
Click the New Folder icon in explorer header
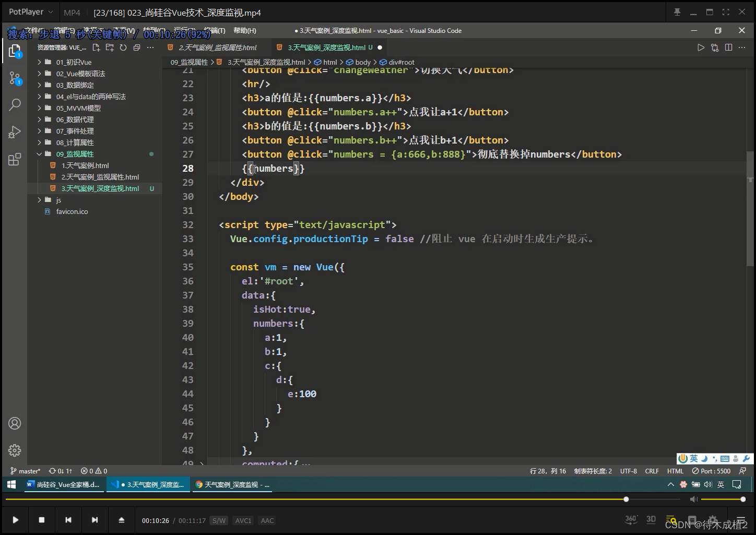[110, 47]
